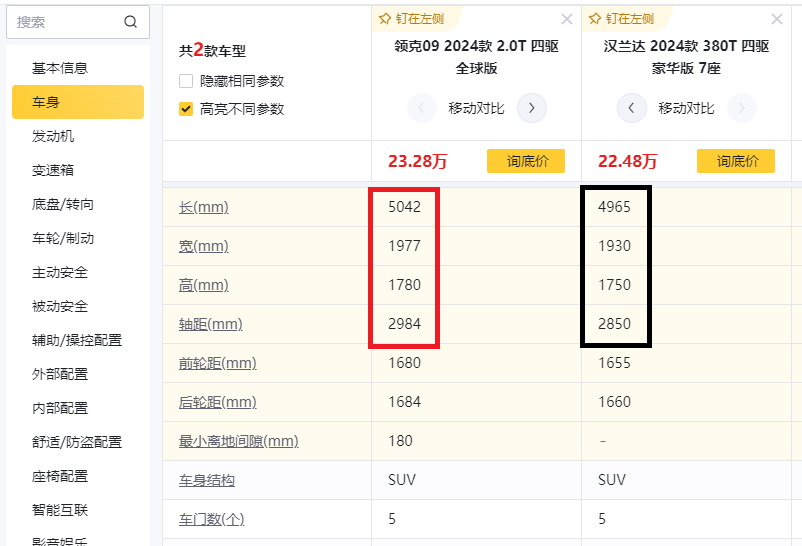Open 汉兰达 2024款 380T 四驱 title
The width and height of the screenshot is (802, 546).
(x=686, y=57)
